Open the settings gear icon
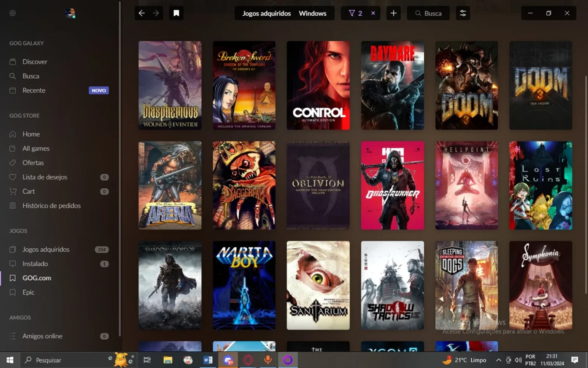 click(x=12, y=13)
